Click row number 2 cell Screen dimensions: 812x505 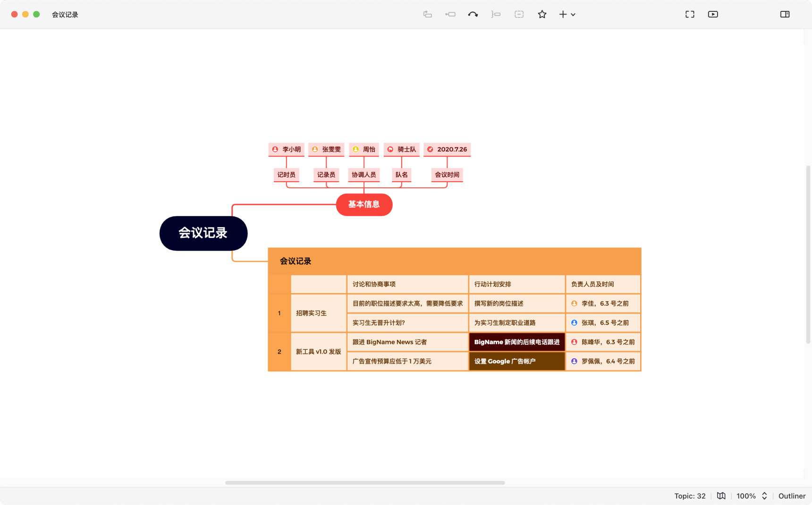[x=279, y=352]
